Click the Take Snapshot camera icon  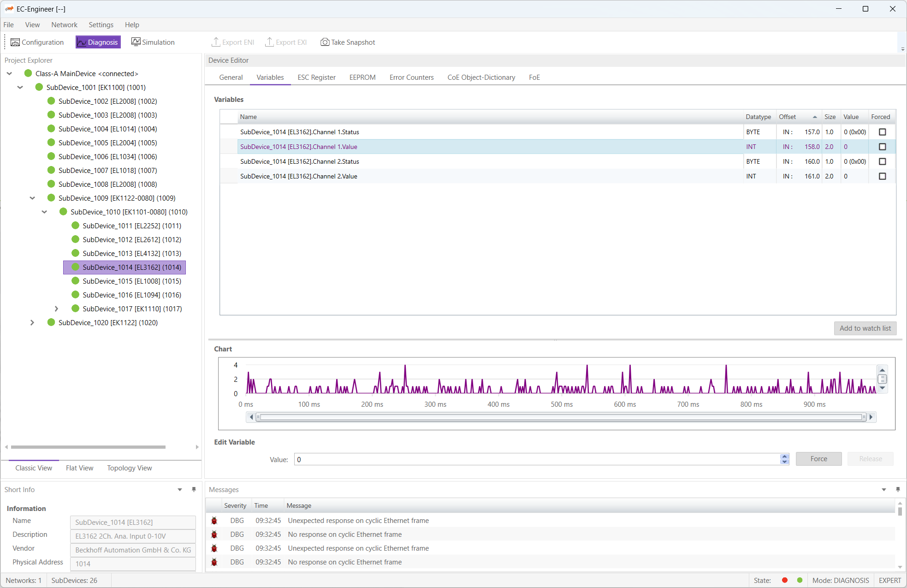pyautogui.click(x=325, y=42)
